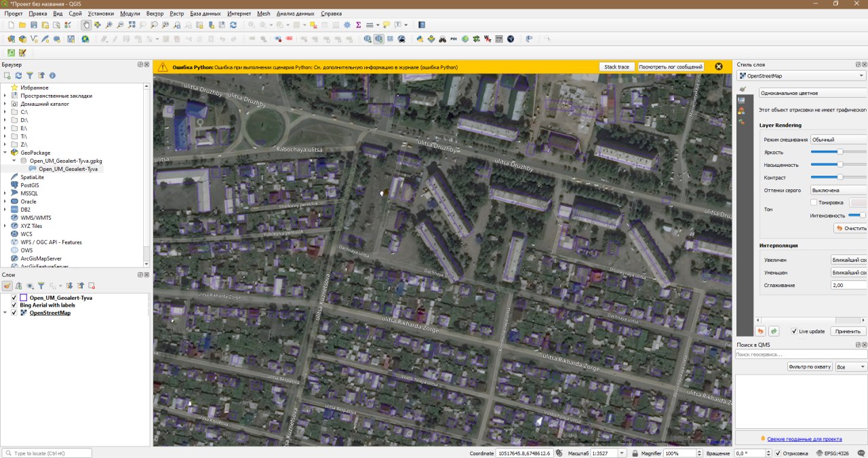Image resolution: width=868 pixels, height=458 pixels.
Task: Open the Processing toolbox gear icon
Action: (x=347, y=25)
